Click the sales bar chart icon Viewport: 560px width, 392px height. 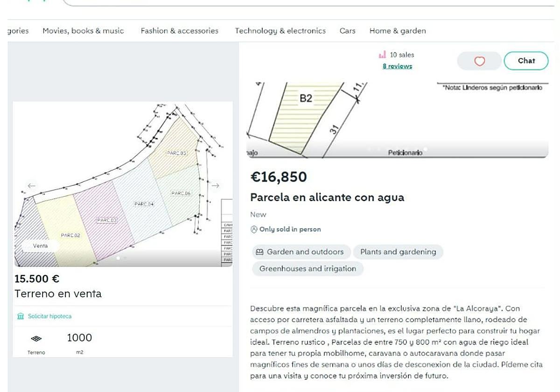click(x=383, y=55)
